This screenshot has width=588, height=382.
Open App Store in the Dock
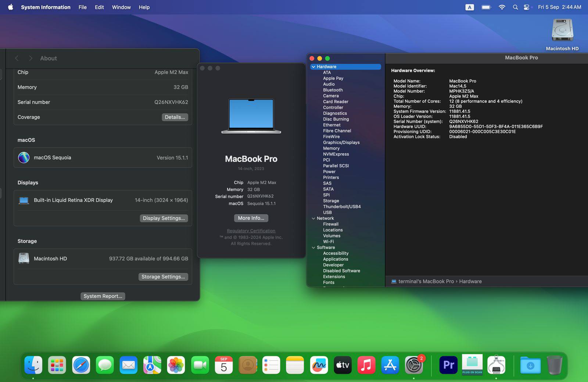pyautogui.click(x=390, y=365)
